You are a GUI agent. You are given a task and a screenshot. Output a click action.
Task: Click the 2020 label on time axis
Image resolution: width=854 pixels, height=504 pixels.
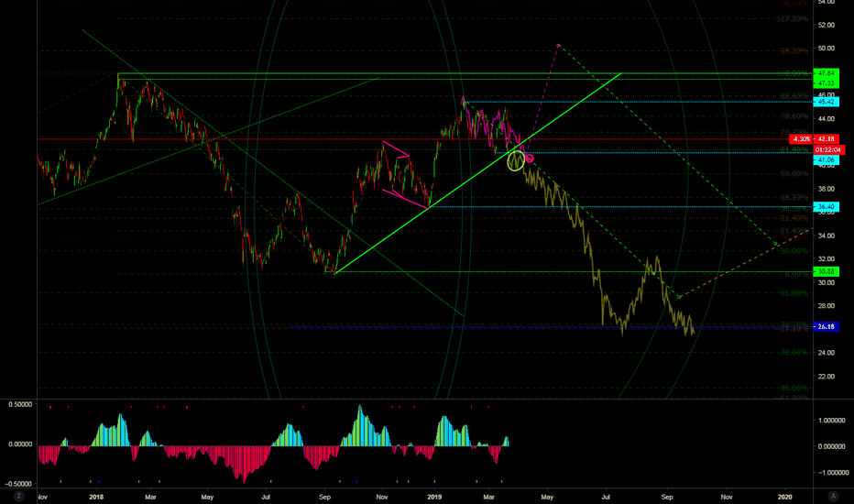785,497
